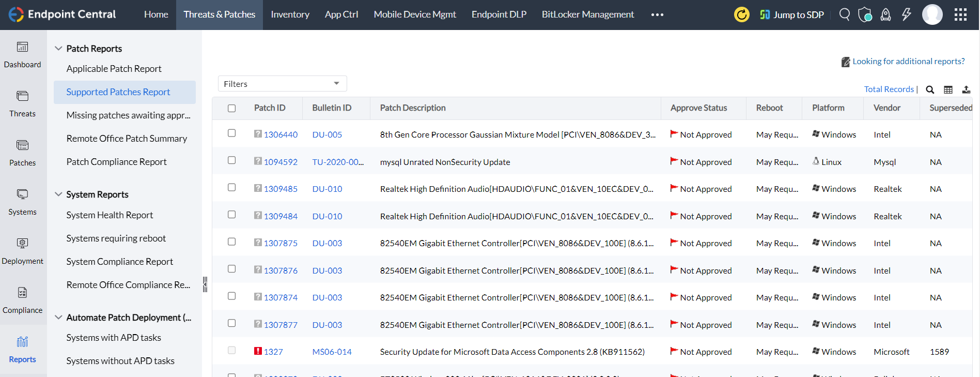Open the notifications rocket icon

tap(885, 14)
